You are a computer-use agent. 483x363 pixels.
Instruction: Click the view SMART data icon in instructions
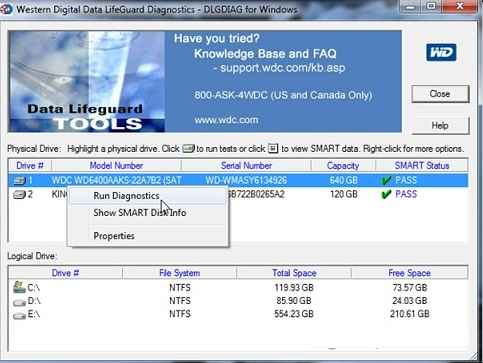[273, 148]
